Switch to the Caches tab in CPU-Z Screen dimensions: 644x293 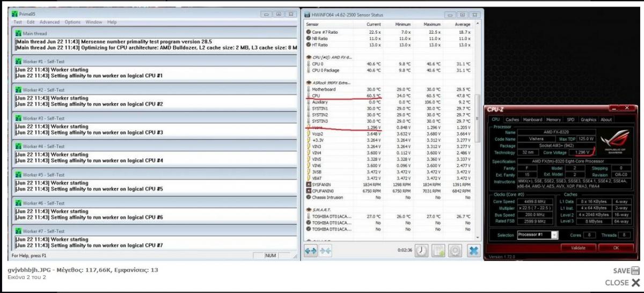click(x=513, y=120)
